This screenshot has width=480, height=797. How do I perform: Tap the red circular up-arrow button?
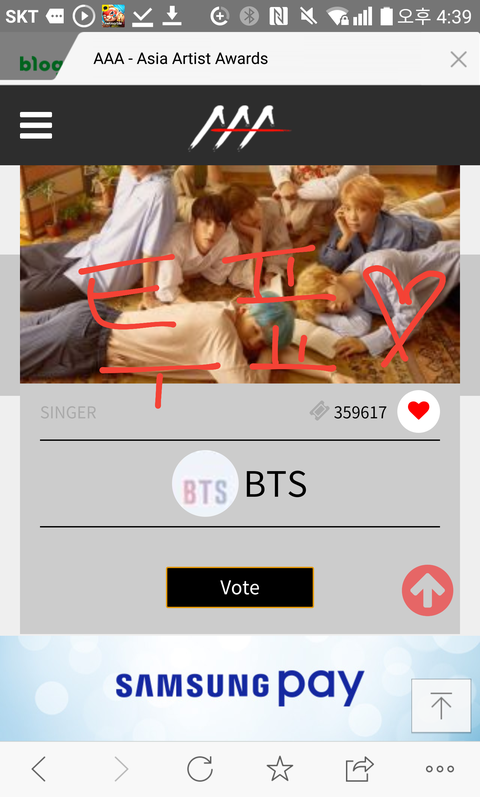427,590
